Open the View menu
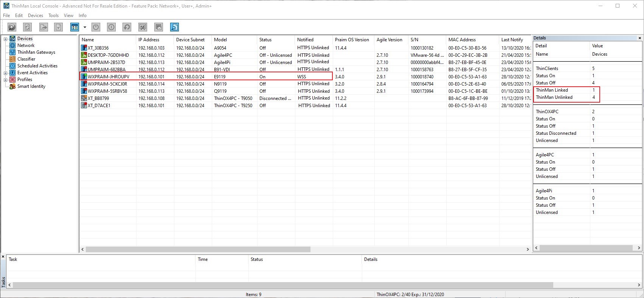The width and height of the screenshot is (644, 298). pos(69,16)
